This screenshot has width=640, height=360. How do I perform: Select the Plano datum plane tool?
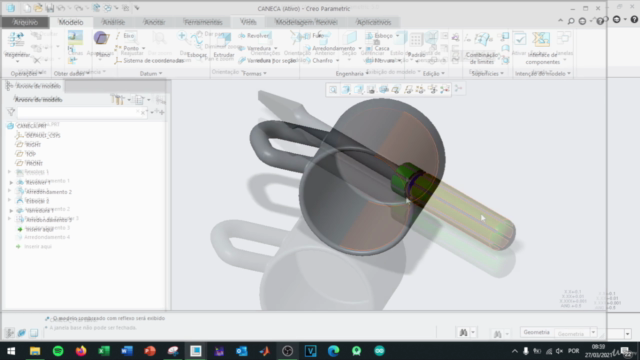pos(102,44)
